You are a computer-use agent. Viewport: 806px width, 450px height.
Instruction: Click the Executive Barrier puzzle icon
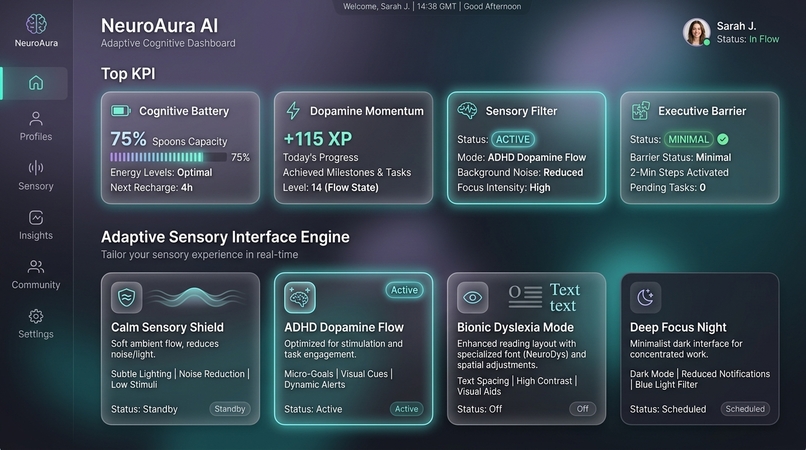[640, 111]
